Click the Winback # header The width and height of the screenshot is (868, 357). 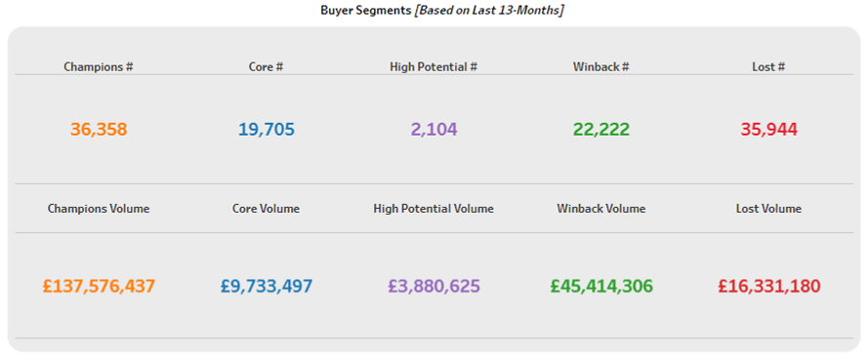pyautogui.click(x=601, y=67)
